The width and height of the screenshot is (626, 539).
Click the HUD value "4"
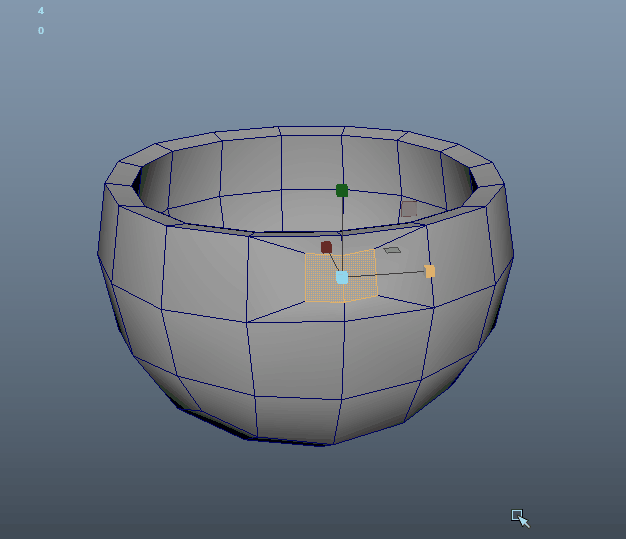(x=41, y=11)
